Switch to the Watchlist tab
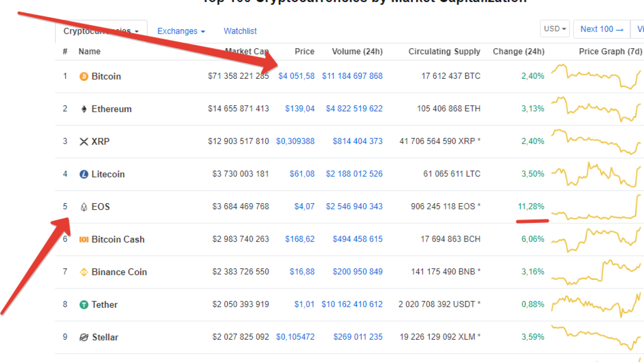This screenshot has height=362, width=644. click(240, 31)
